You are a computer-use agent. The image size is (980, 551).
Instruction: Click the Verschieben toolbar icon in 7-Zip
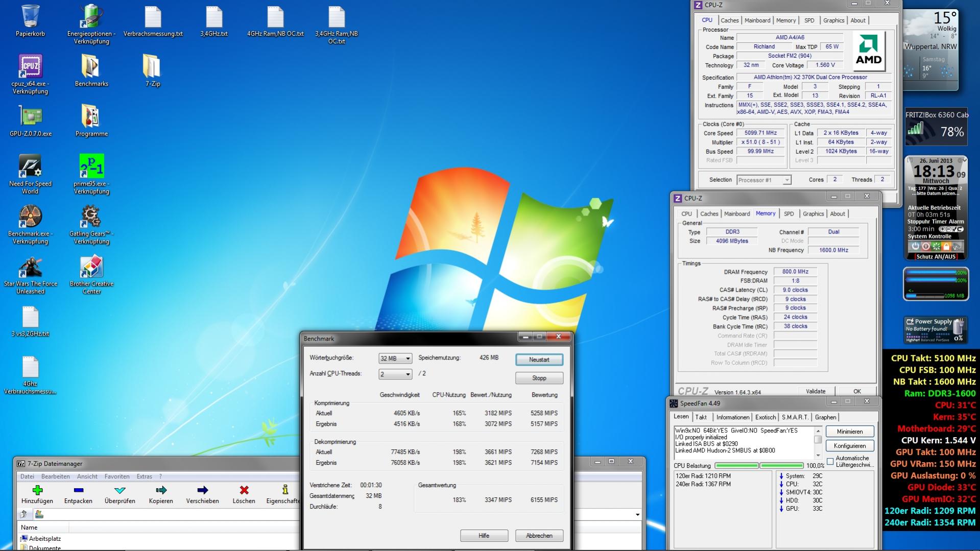click(202, 490)
